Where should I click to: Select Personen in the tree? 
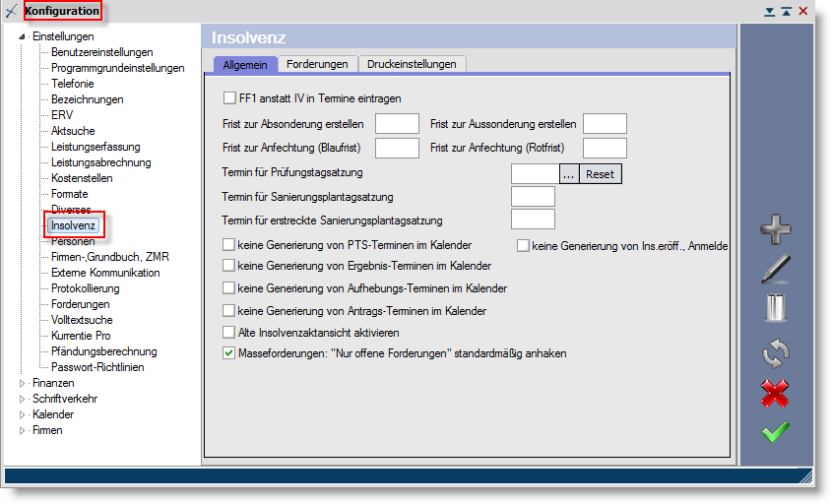[x=73, y=241]
